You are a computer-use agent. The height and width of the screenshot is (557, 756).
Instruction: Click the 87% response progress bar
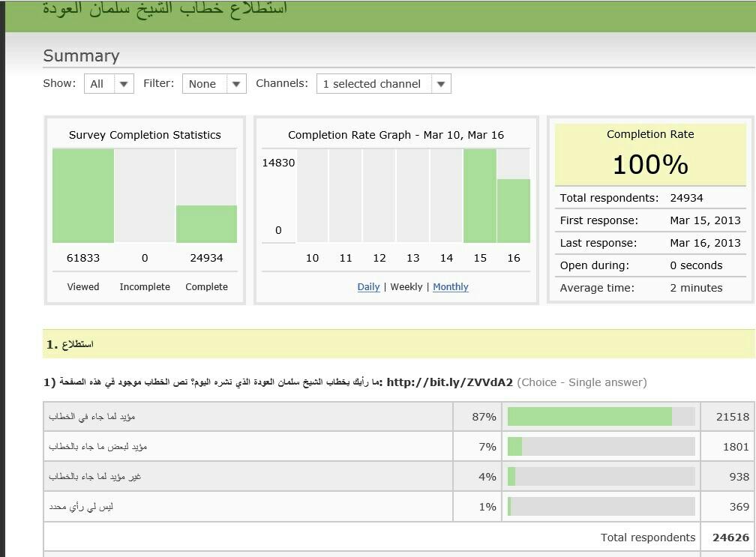[601, 417]
